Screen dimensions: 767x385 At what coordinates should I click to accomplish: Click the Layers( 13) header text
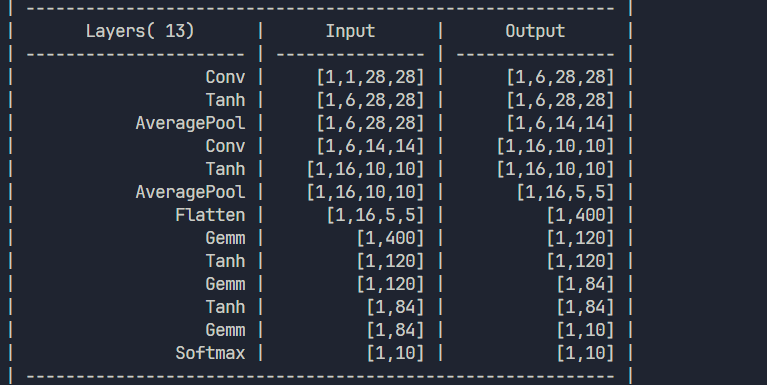140,31
